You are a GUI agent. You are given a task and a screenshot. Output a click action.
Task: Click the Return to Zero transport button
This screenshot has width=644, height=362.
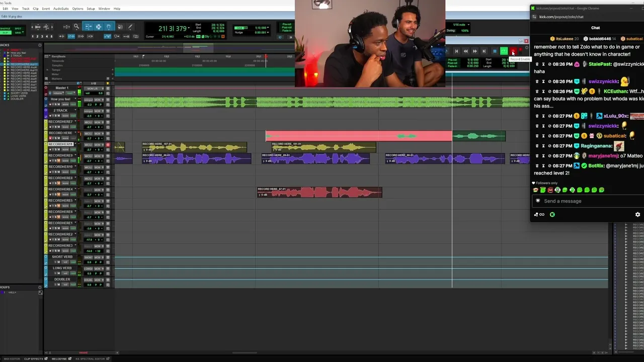click(456, 51)
